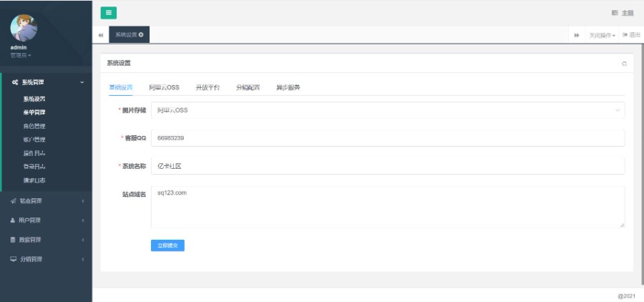Open the admin 管理员 user dropdown
Viewport: 644px width, 302px height.
coord(21,55)
